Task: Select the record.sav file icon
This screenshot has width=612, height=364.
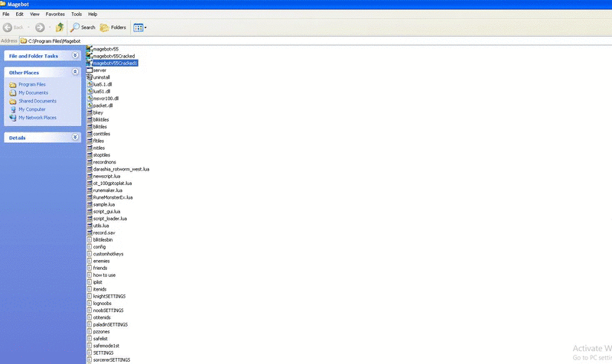Action: click(x=90, y=232)
